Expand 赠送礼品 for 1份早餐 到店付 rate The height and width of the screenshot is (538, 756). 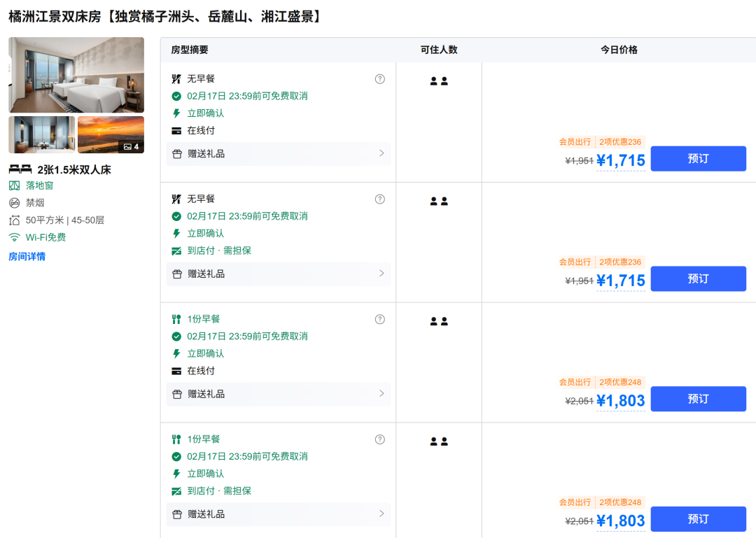(278, 514)
